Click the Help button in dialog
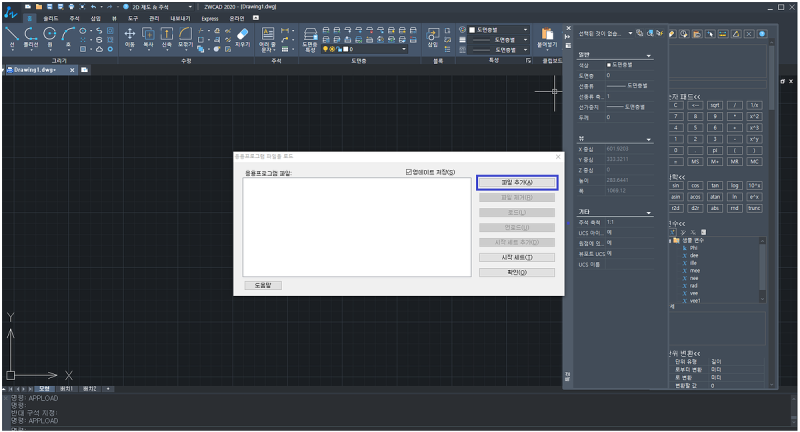 point(263,285)
